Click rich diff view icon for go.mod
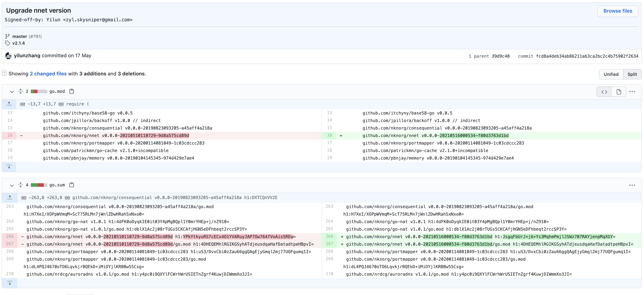 (619, 92)
